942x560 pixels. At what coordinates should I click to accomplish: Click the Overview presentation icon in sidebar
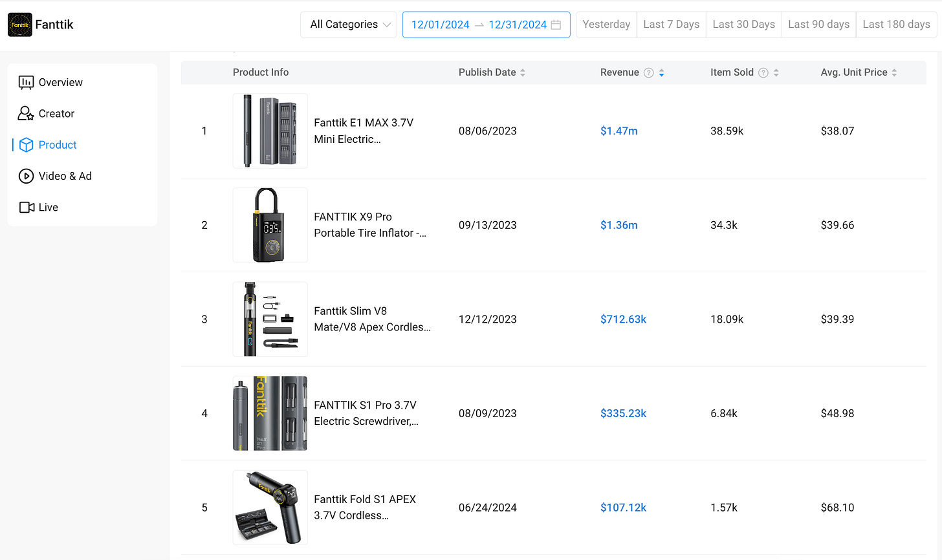pos(26,82)
